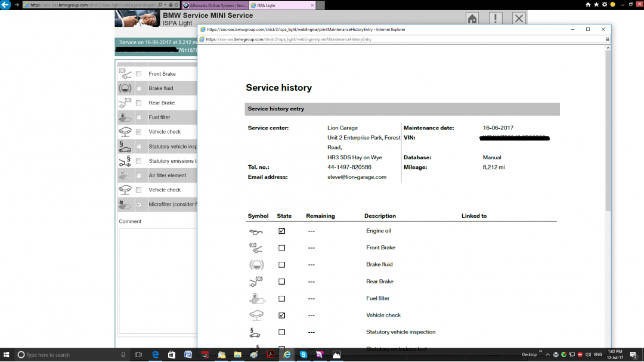Switch to the Aftersales Online System tab
Viewport: 644px width, 362px height.
coord(215,5)
